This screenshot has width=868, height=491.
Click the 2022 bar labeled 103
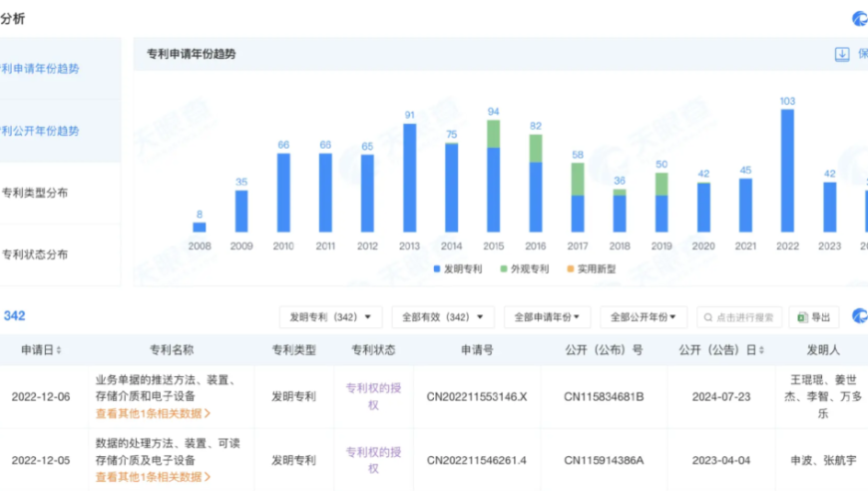pyautogui.click(x=787, y=171)
